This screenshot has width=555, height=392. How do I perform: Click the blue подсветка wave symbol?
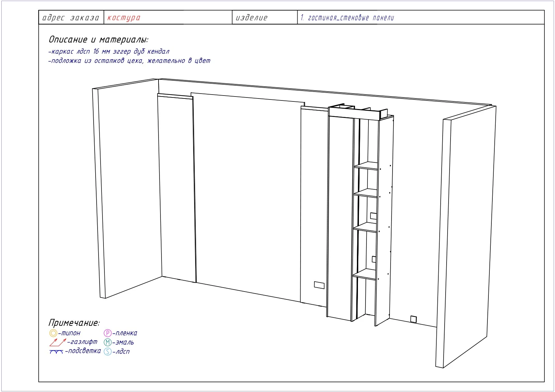coord(56,352)
